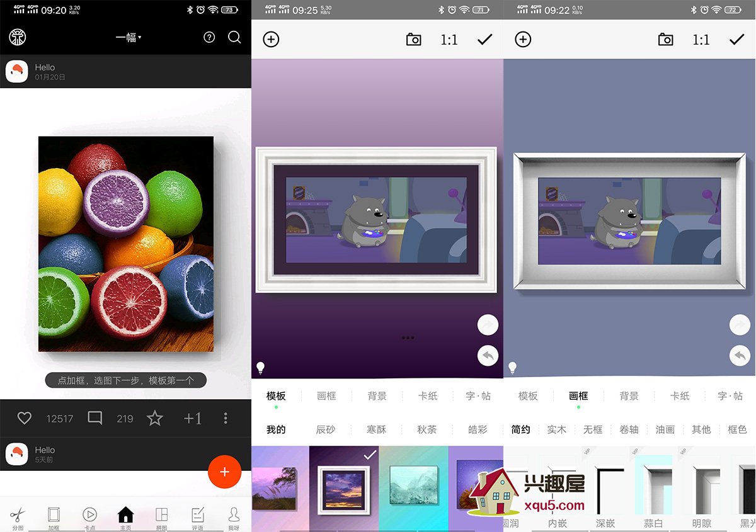Expand the 一幅 dropdown in the header
This screenshot has height=532, width=756.
pos(129,38)
